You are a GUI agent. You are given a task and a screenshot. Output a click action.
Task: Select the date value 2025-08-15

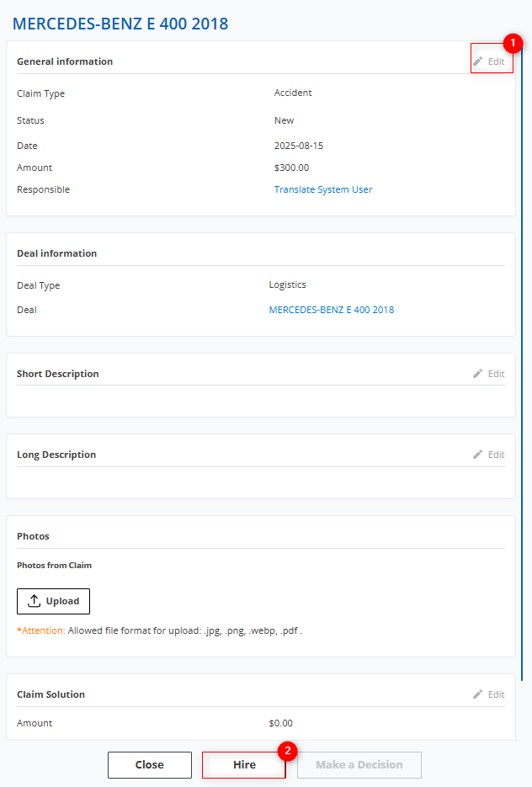299,146
